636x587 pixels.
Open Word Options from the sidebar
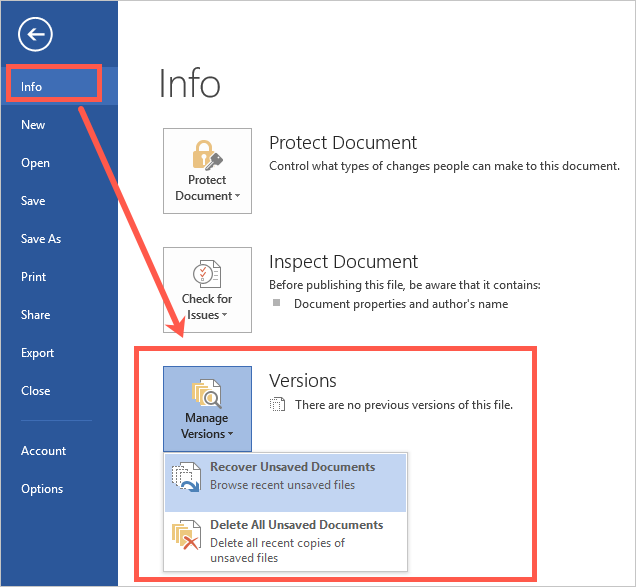tap(42, 489)
